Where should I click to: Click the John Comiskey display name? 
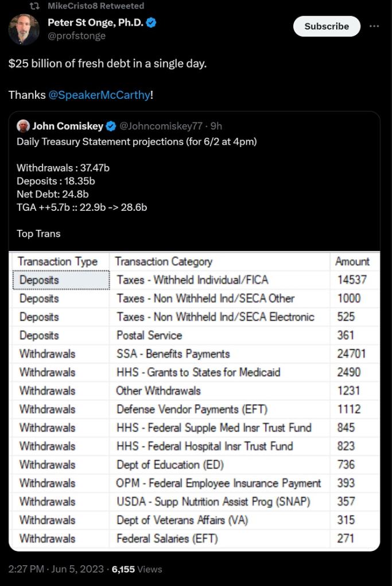[x=68, y=126]
